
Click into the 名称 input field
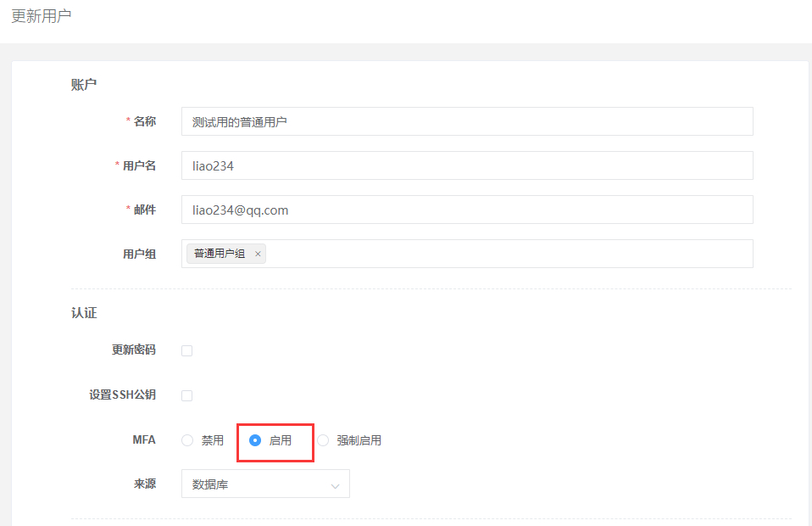point(466,121)
